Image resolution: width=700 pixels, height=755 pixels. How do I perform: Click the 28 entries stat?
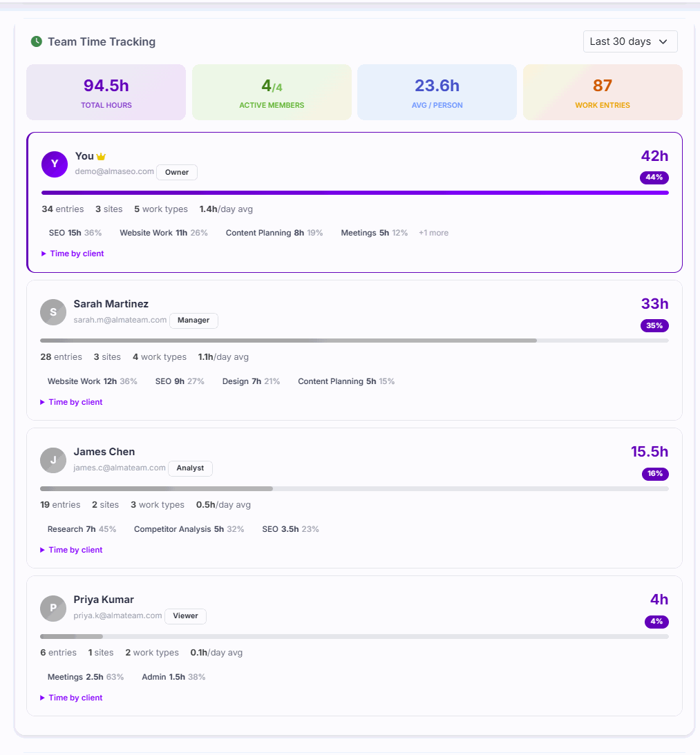pos(62,357)
